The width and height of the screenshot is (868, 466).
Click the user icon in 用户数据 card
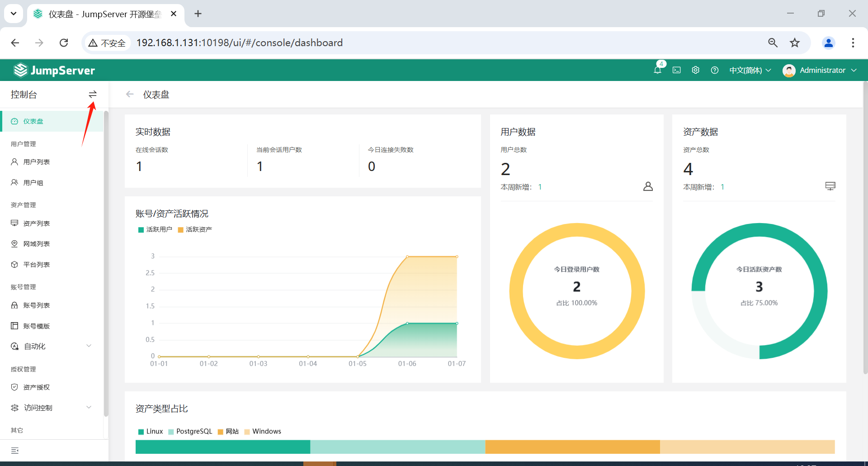pyautogui.click(x=648, y=186)
